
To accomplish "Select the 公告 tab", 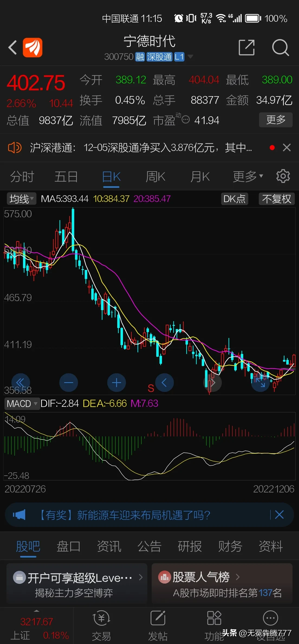I will [149, 546].
